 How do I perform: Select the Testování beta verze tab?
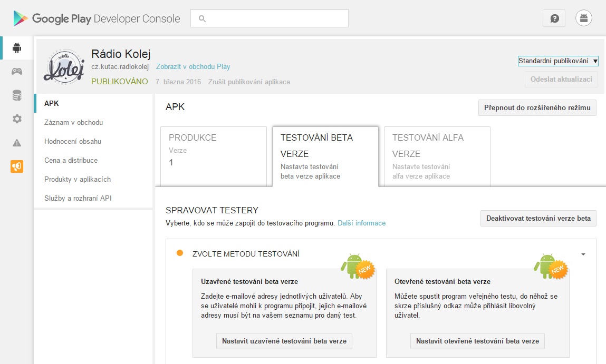click(x=325, y=156)
